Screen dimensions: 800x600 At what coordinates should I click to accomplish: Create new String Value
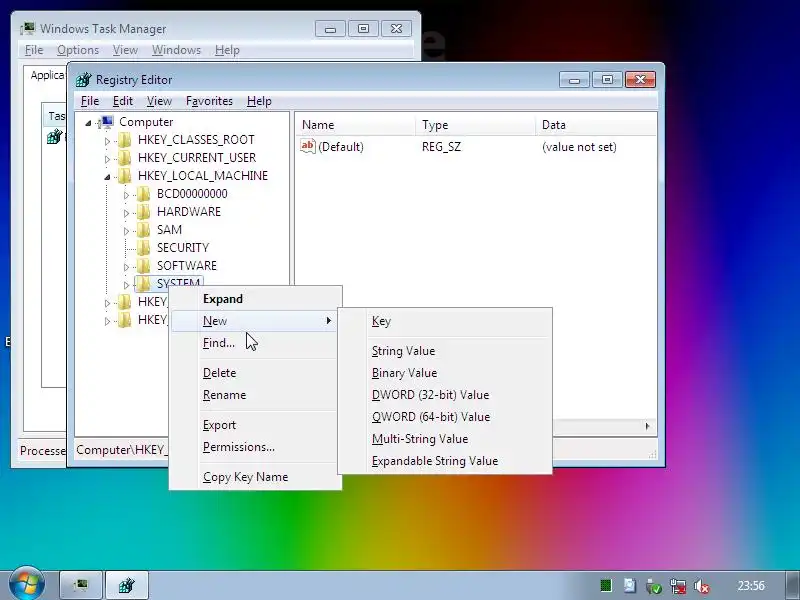tap(445, 351)
